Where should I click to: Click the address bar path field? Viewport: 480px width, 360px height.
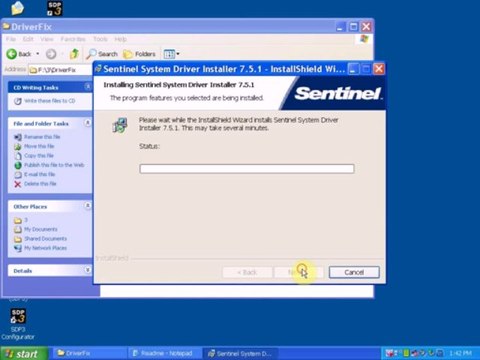click(60, 70)
